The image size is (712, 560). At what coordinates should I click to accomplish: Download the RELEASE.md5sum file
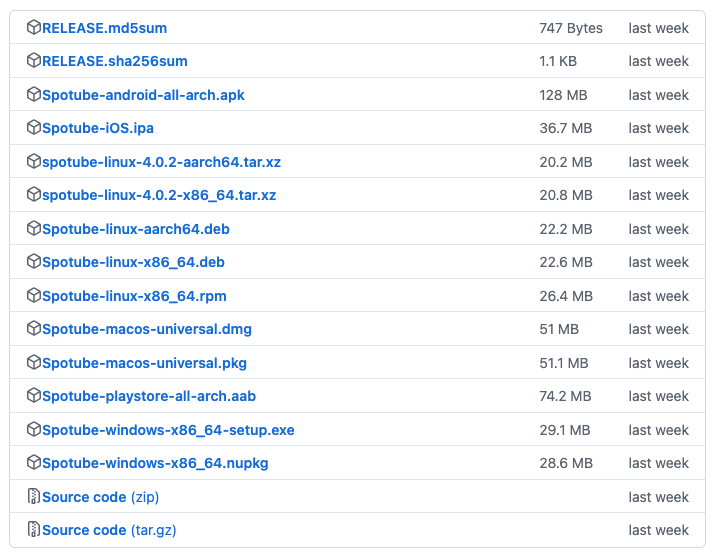point(104,28)
